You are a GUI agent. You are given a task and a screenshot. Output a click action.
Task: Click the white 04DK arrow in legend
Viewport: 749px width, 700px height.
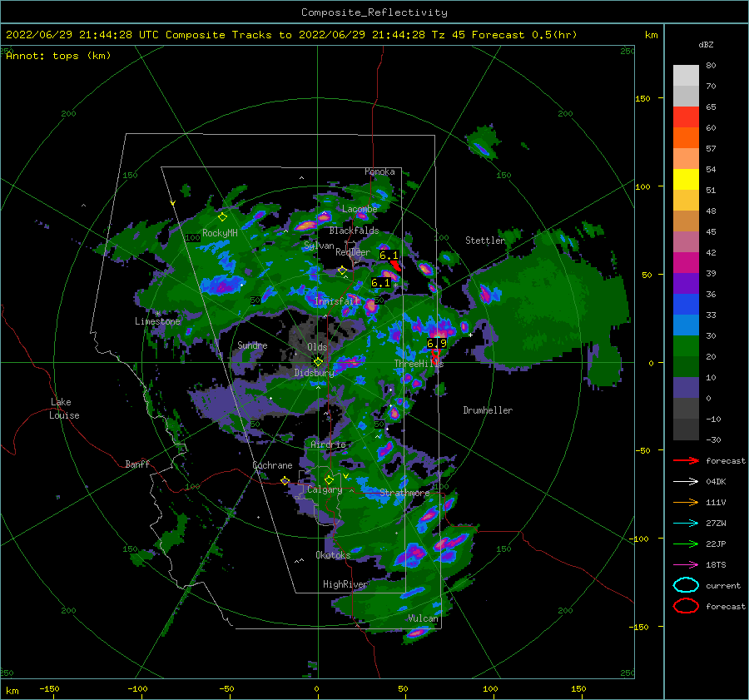(686, 482)
